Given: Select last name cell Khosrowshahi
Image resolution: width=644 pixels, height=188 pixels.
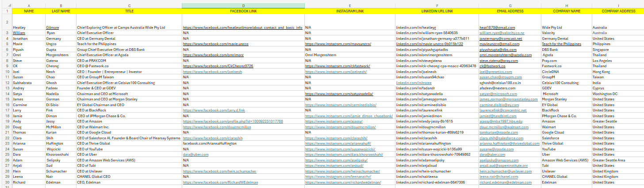Looking at the screenshot, I should [x=61, y=154].
